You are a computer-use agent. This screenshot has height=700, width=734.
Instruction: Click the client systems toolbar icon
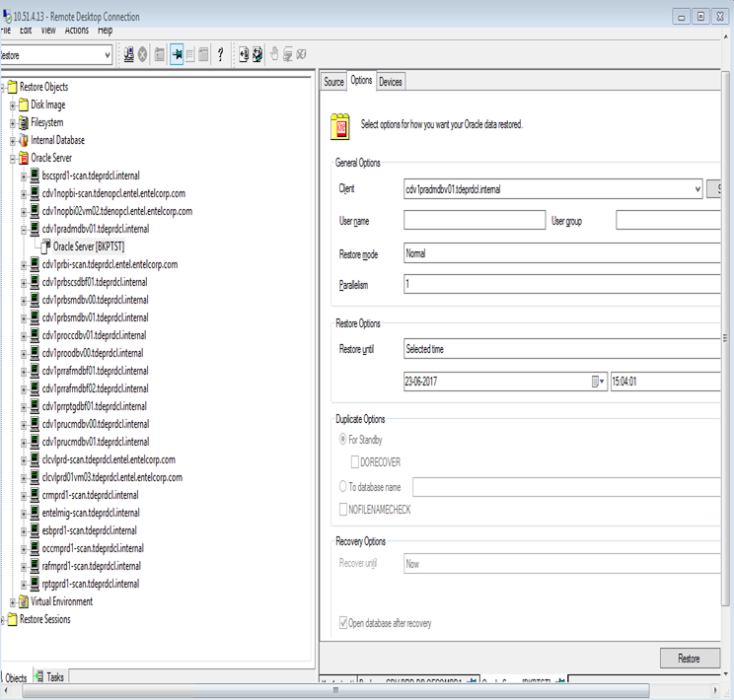[x=128, y=55]
